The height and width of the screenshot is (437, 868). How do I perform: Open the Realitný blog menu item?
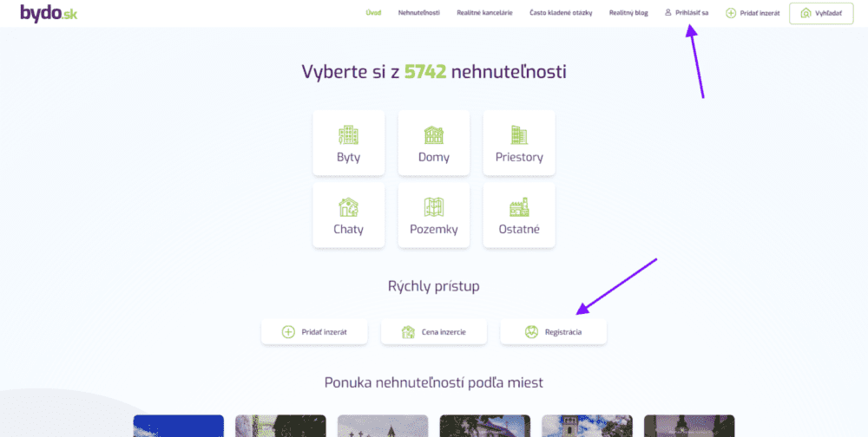(x=628, y=13)
